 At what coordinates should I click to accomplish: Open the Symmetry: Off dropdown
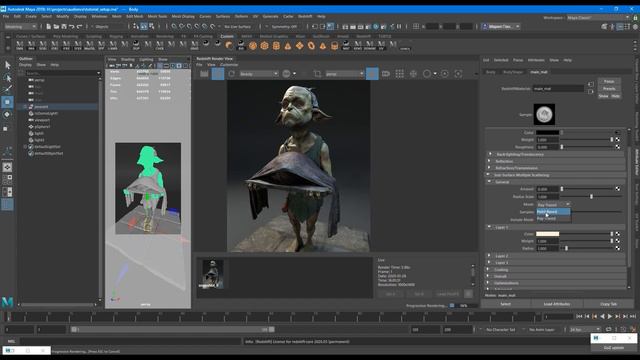[x=284, y=27]
